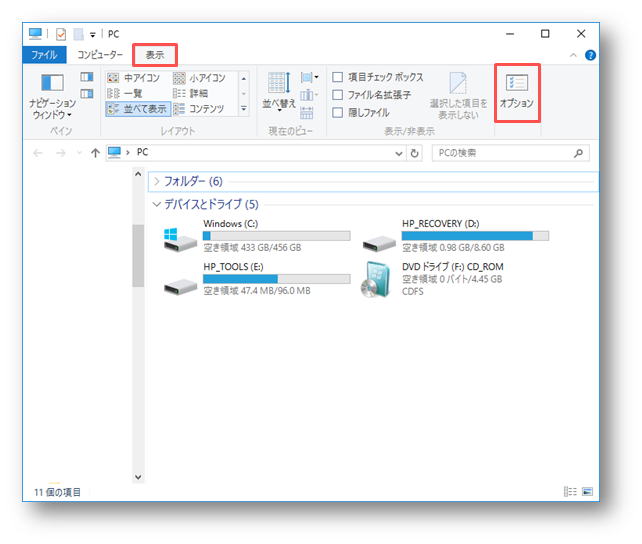Select 並べて表示 tiles layout
The width and height of the screenshot is (642, 544).
pos(138,109)
